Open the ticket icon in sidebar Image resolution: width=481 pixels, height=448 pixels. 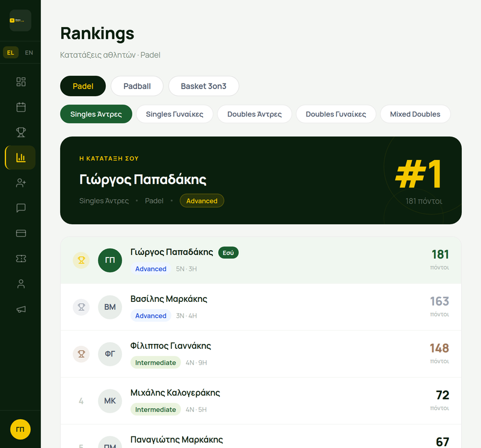[21, 259]
